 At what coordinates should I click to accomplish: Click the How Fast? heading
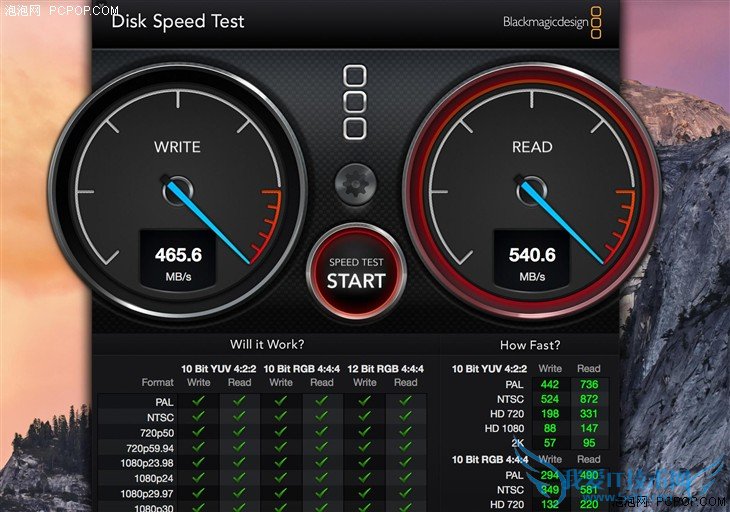(530, 345)
